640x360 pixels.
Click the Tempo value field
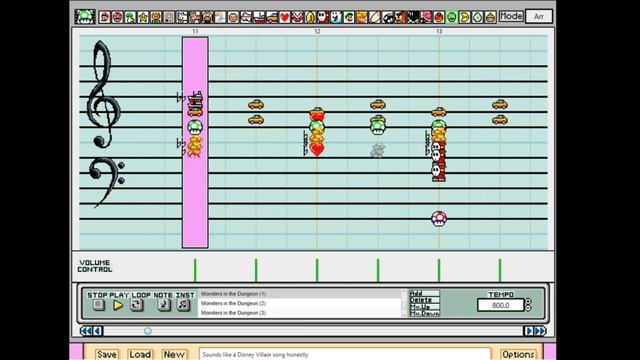coord(500,305)
